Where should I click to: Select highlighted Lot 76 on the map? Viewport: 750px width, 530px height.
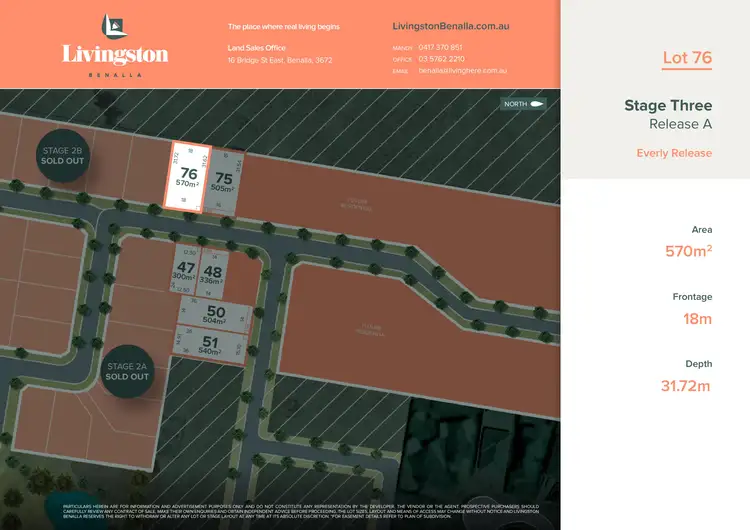coord(187,177)
